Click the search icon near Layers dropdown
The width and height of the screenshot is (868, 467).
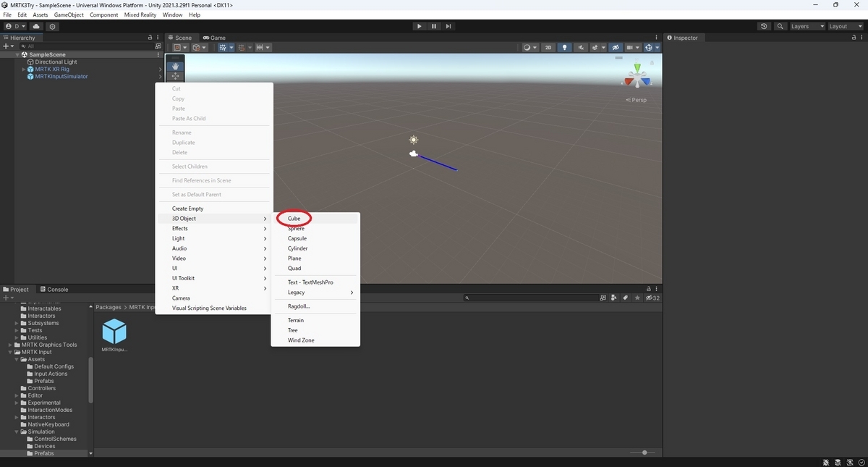[x=780, y=26]
